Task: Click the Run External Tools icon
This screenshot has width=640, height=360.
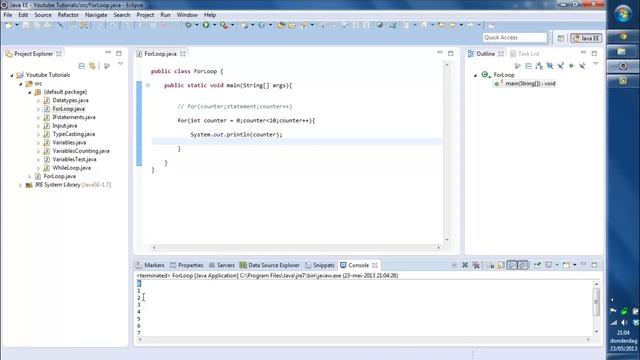Action: click(x=224, y=25)
